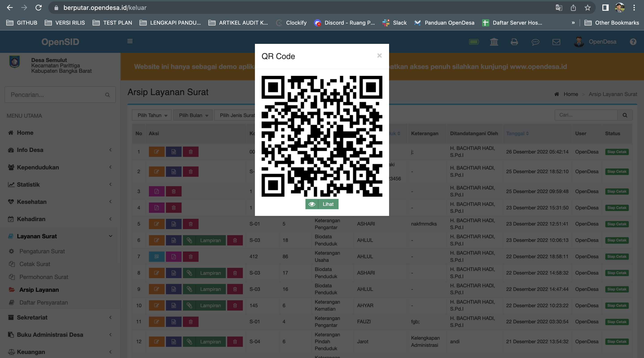Open the Pilih Bulan dropdown
The image size is (644, 358).
click(x=193, y=115)
